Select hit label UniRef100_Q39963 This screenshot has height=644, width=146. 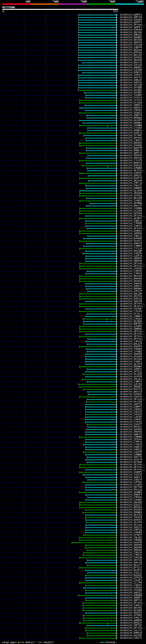coord(131,20)
